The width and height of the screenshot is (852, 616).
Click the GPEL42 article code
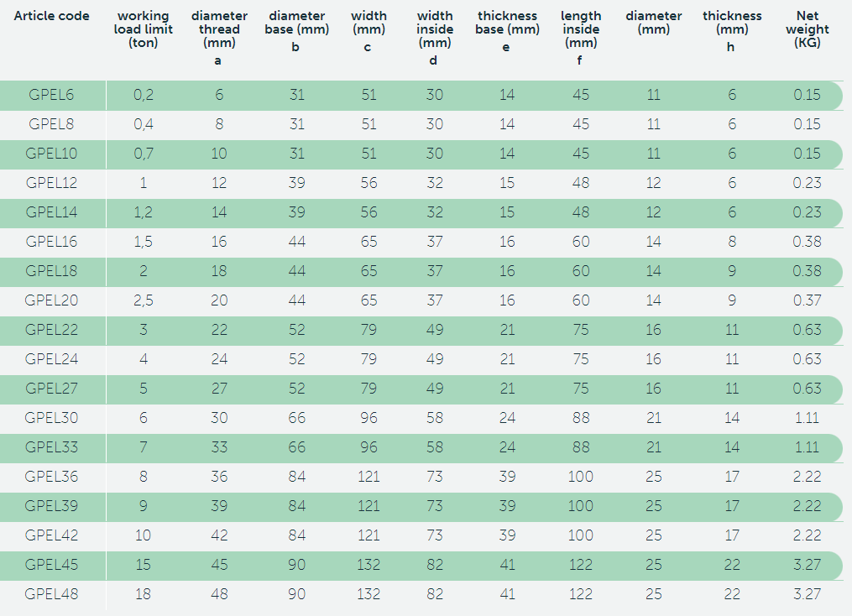coord(51,535)
